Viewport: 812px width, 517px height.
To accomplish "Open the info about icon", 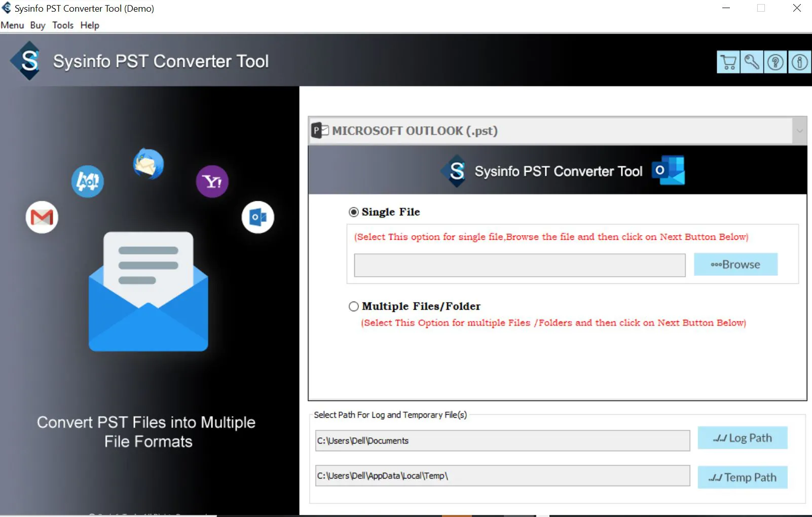I will click(x=800, y=62).
